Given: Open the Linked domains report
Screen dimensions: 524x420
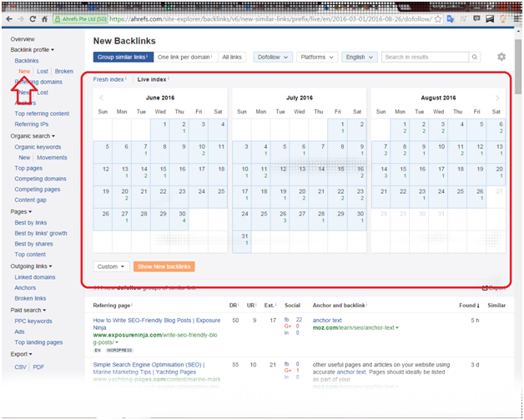Looking at the screenshot, I should 35,277.
